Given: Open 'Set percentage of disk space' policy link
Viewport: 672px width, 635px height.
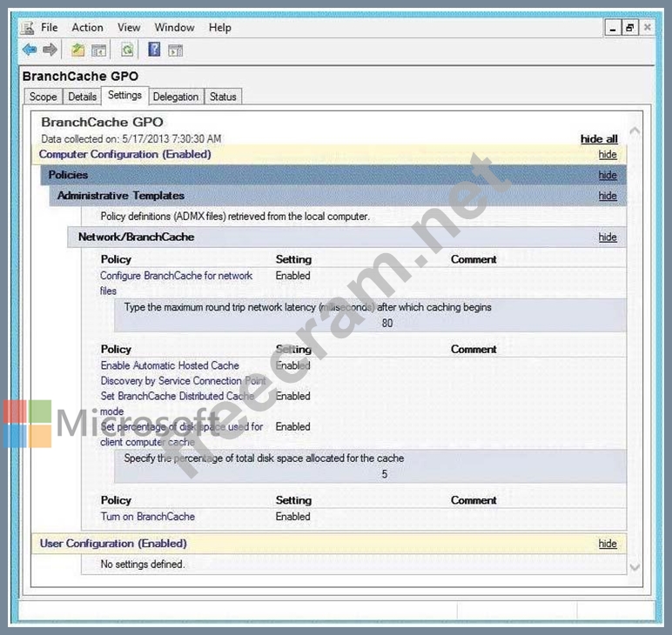Looking at the screenshot, I should [181, 434].
